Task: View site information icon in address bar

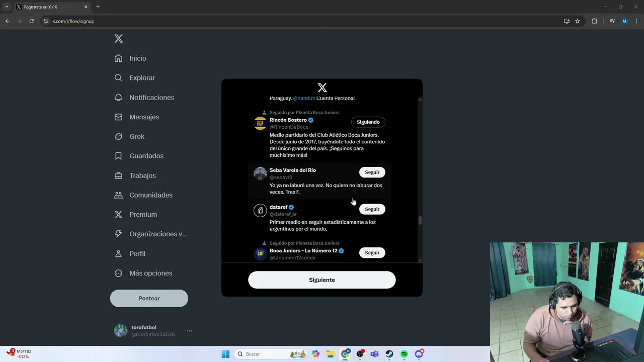Action: pyautogui.click(x=46, y=21)
